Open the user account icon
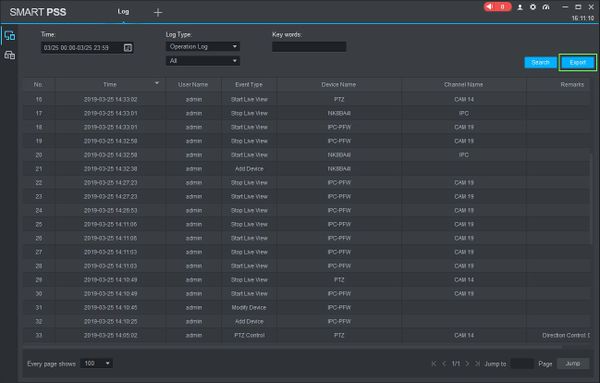Image resolution: width=600 pixels, height=383 pixels. click(520, 7)
